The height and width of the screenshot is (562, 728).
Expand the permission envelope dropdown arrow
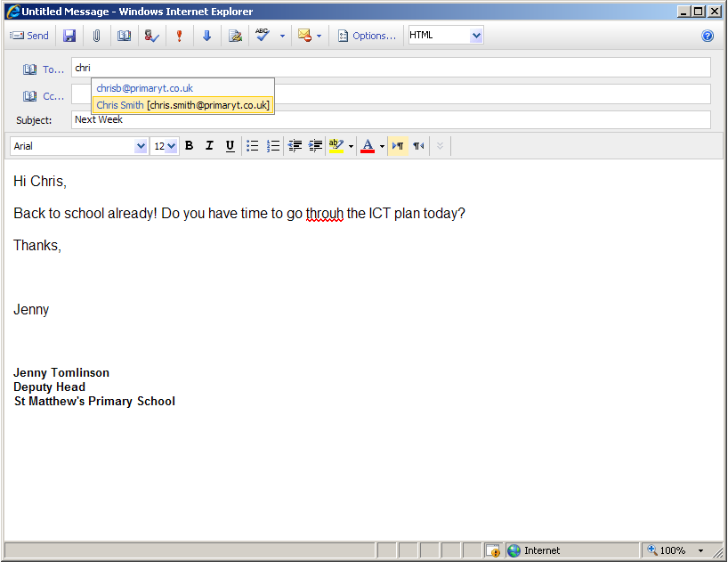pyautogui.click(x=319, y=36)
